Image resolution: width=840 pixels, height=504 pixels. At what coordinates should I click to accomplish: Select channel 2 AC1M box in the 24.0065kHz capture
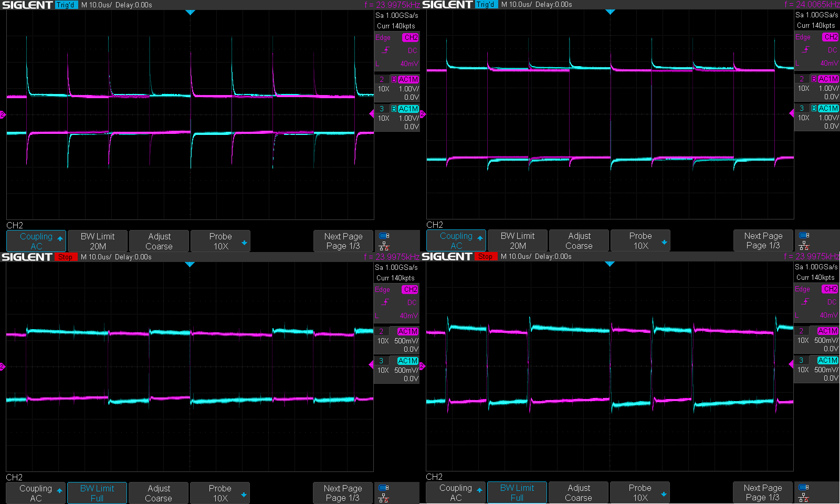point(817,88)
